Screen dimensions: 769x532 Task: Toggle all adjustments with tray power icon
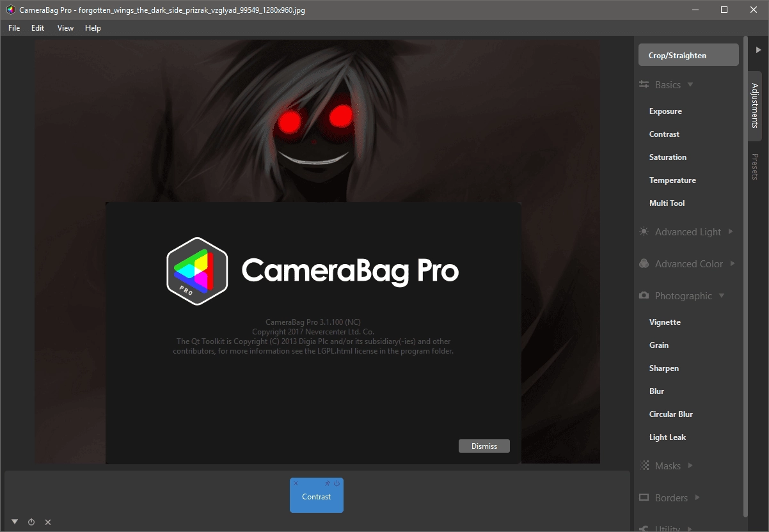tap(31, 522)
